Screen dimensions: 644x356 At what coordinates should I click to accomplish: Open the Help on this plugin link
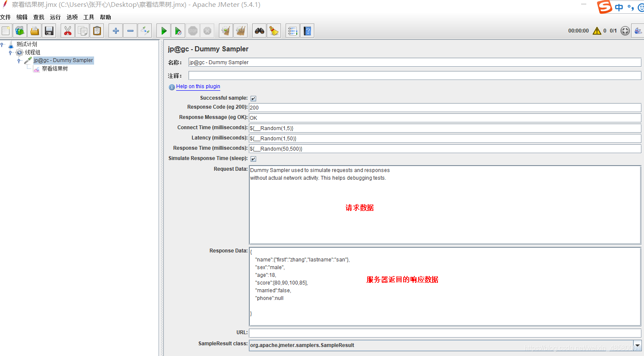pyautogui.click(x=198, y=86)
